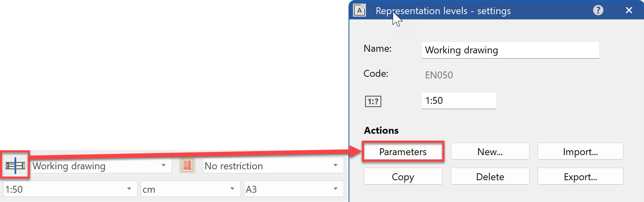Click the Export... button

580,177
